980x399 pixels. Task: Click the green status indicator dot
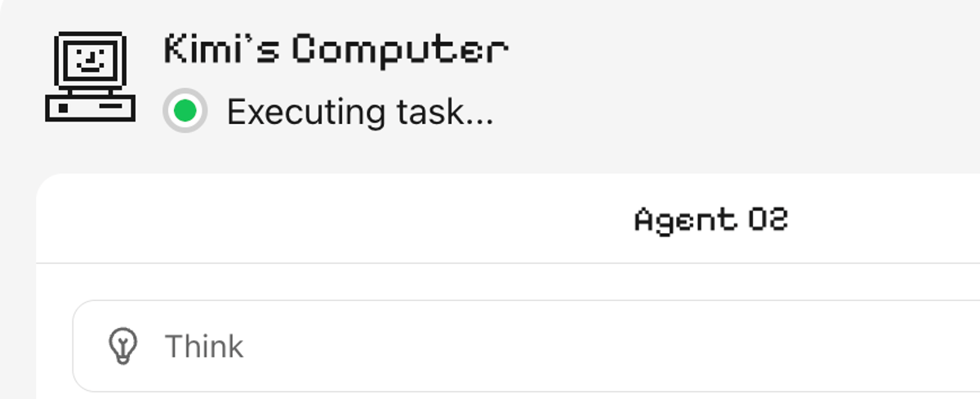(x=185, y=111)
